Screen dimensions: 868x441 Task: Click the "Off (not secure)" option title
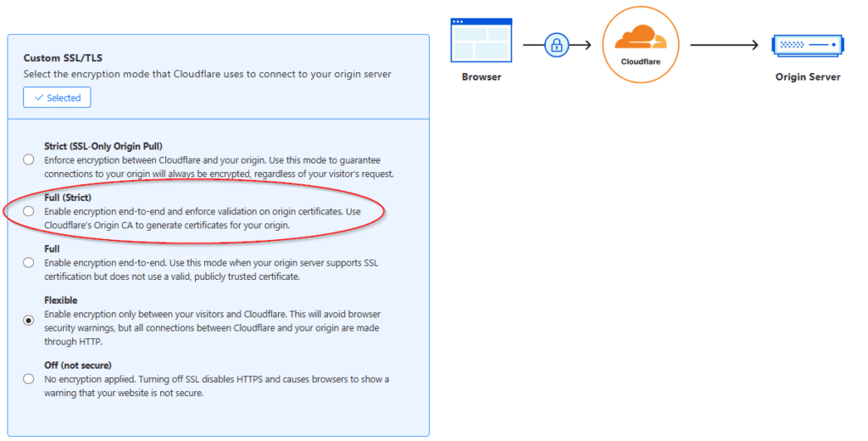point(78,366)
